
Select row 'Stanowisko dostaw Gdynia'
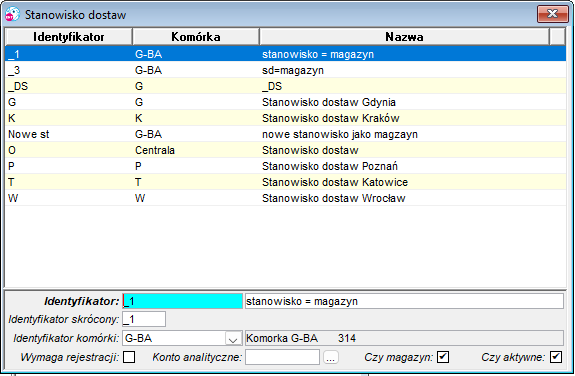[286, 102]
